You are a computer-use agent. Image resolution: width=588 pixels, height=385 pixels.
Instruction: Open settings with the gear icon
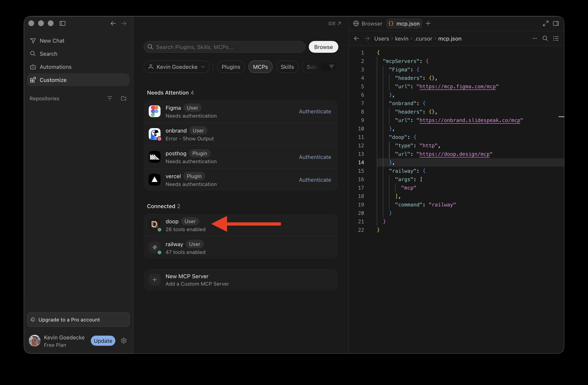[x=124, y=341]
